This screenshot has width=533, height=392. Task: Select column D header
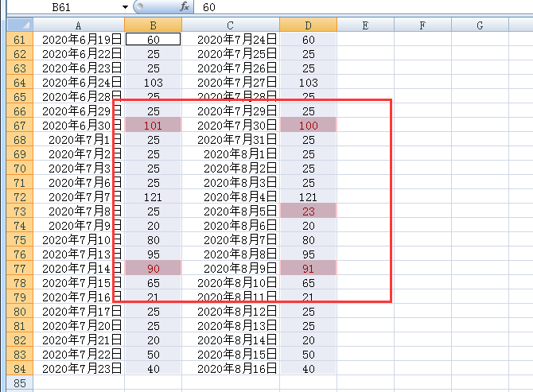click(x=309, y=25)
